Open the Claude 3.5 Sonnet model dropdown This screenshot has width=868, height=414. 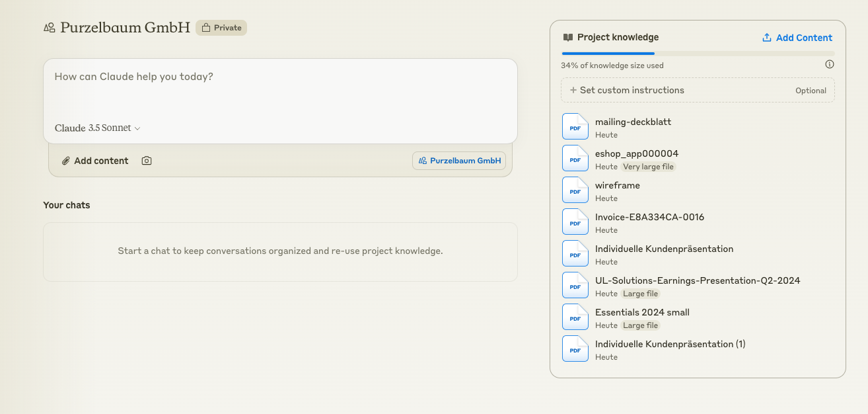pyautogui.click(x=97, y=128)
